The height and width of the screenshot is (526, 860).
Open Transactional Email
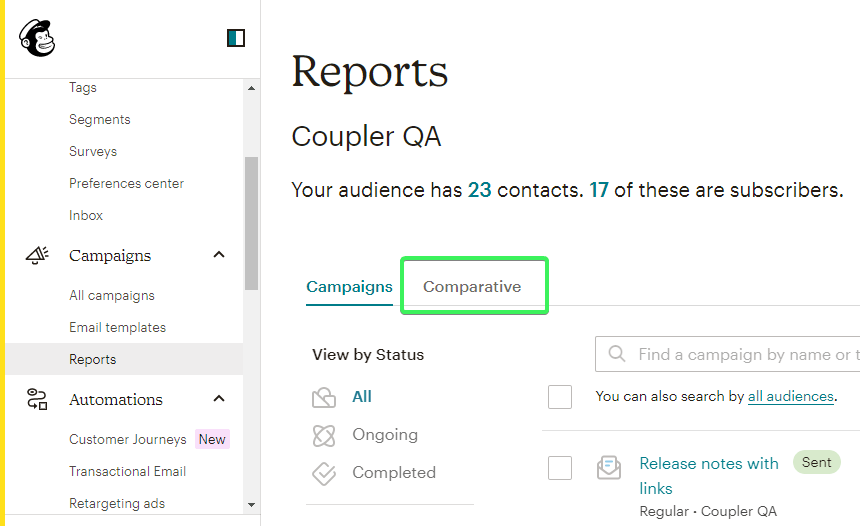pos(128,471)
